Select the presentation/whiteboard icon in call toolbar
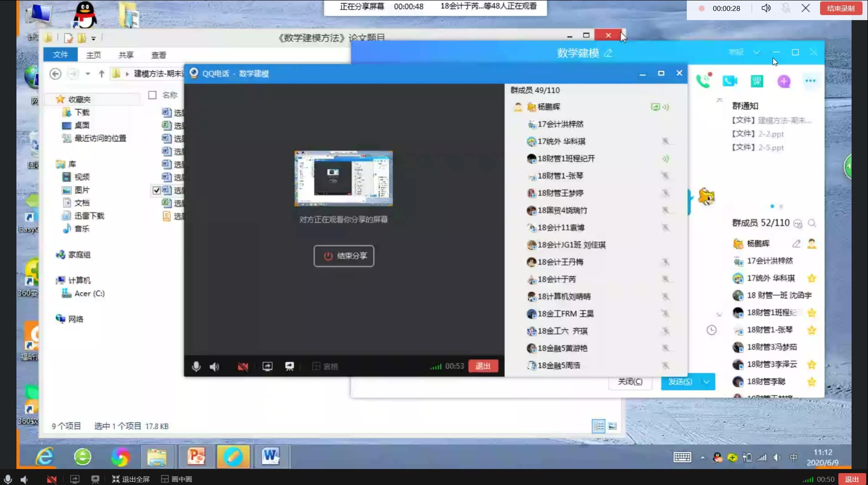 (290, 366)
